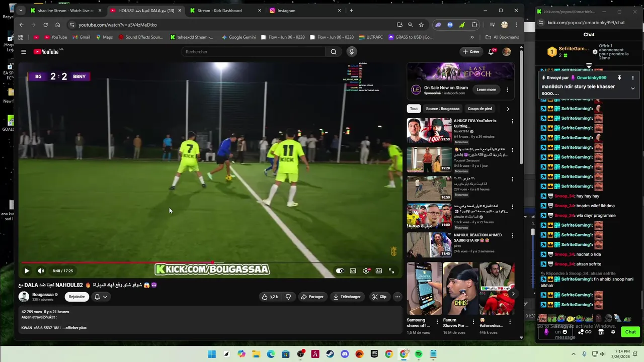Play the paused video
This screenshot has height=362, width=644.
click(27, 271)
